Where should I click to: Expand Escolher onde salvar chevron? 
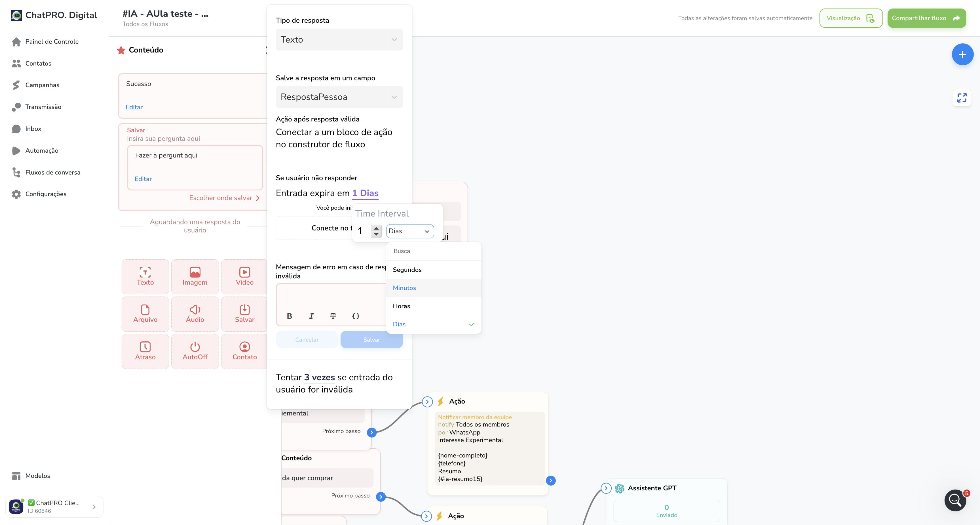tap(257, 198)
